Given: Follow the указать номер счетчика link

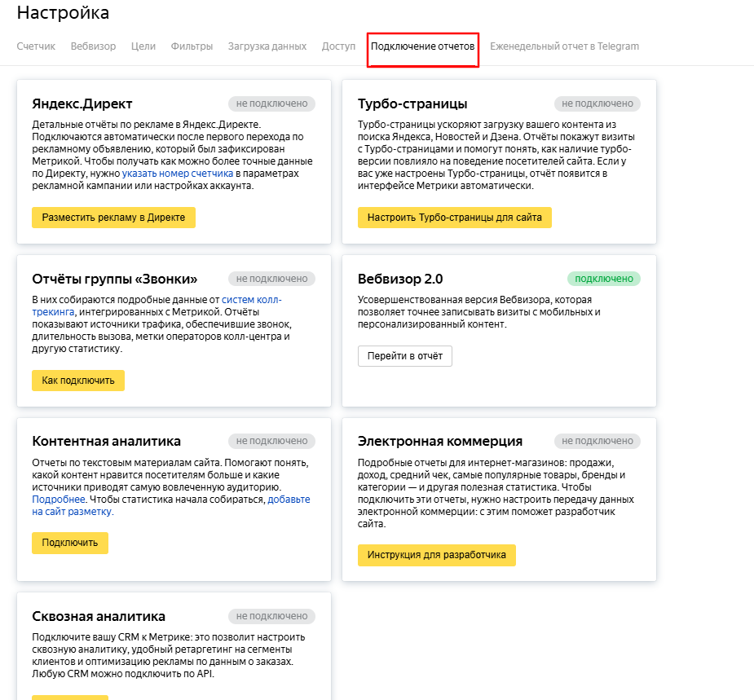Looking at the screenshot, I should click(x=178, y=174).
